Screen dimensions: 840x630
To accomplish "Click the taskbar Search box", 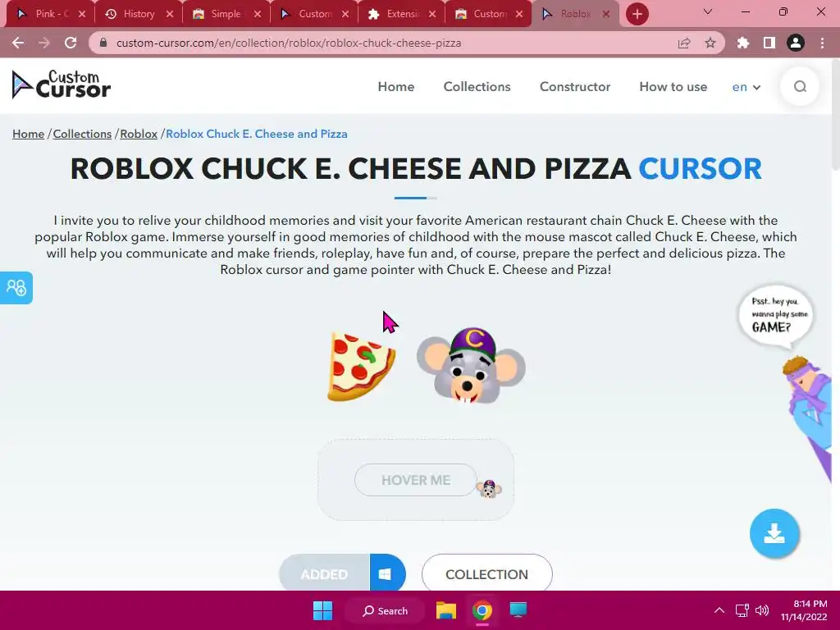I will pos(386,610).
